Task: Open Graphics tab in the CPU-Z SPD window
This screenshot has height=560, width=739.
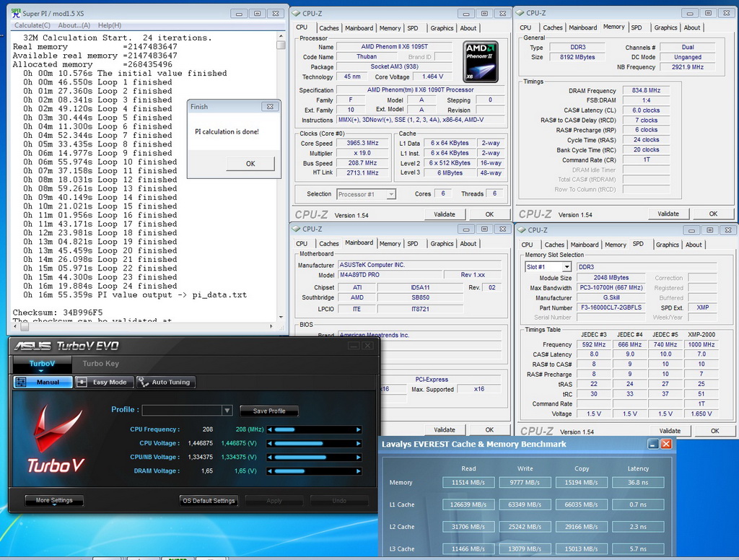Action: [668, 245]
